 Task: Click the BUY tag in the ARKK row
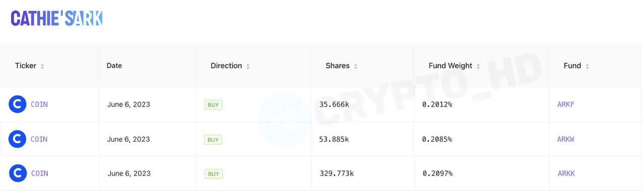tap(213, 174)
